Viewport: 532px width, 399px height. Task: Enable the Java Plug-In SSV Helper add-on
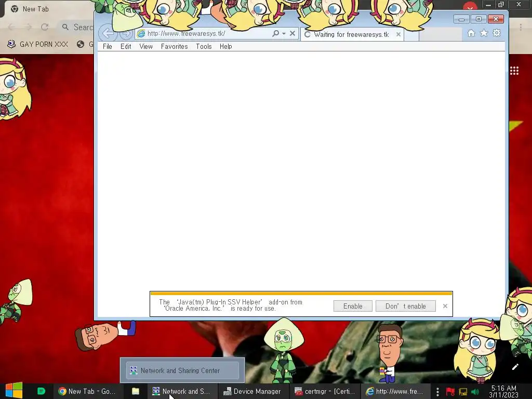(353, 306)
